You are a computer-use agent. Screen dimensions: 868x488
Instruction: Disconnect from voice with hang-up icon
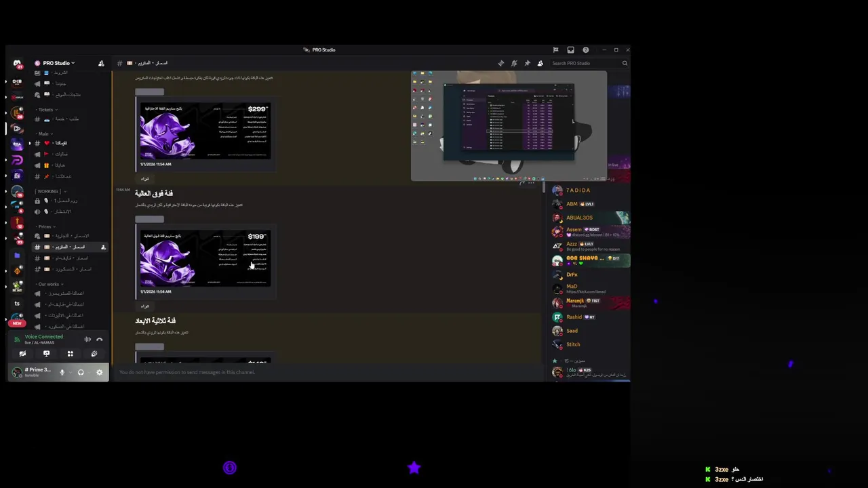(99, 340)
